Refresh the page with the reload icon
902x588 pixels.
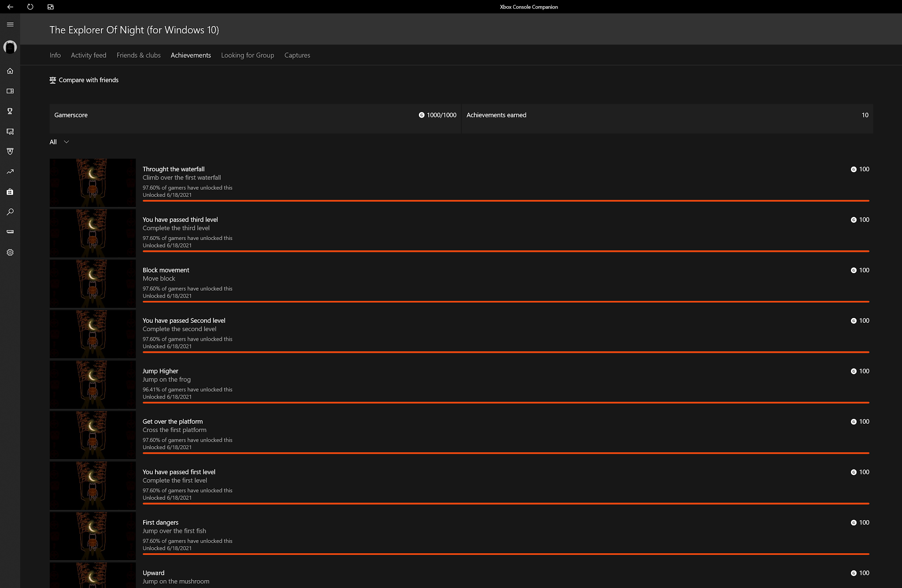click(30, 7)
